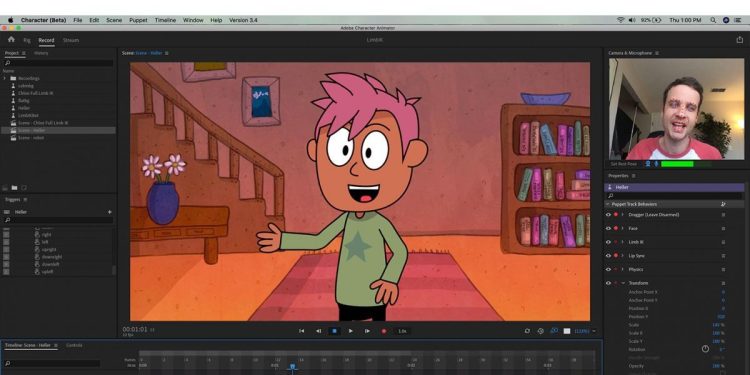750x375 pixels.
Task: Expand the Physics behavior
Action: pyautogui.click(x=623, y=269)
